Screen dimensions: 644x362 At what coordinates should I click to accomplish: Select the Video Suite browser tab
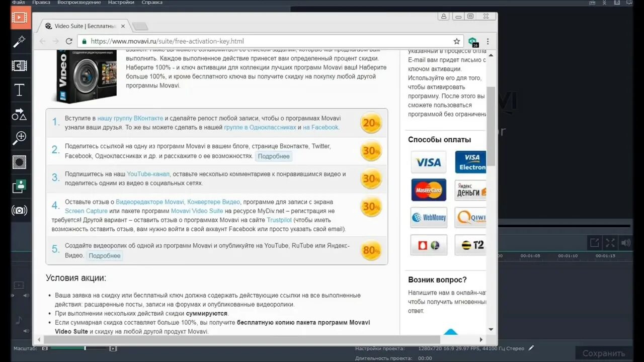[86, 26]
